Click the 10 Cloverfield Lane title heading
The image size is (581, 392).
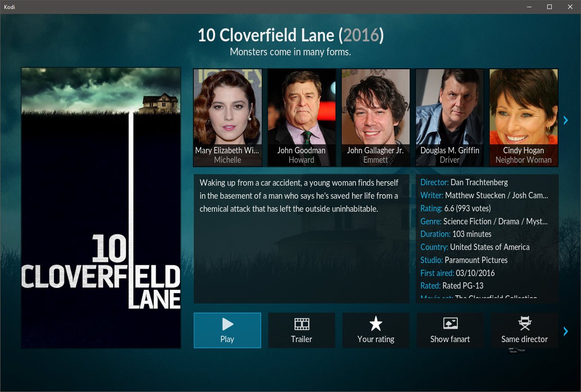pyautogui.click(x=290, y=36)
